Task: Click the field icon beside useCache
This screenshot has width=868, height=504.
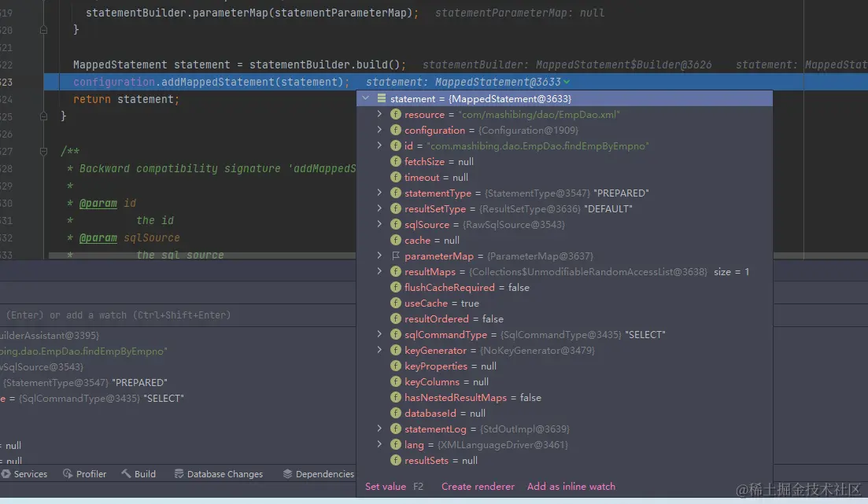Action: click(x=395, y=304)
